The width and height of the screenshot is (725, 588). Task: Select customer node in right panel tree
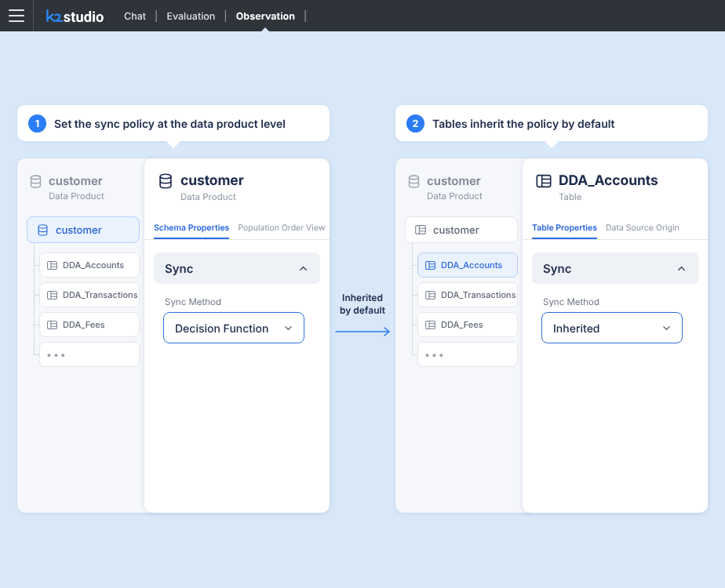coord(461,230)
